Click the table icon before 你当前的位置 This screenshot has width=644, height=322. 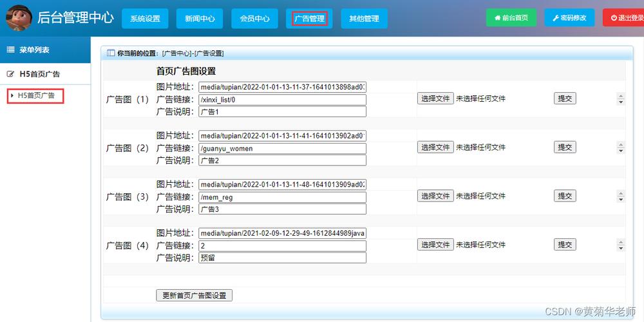click(x=110, y=53)
